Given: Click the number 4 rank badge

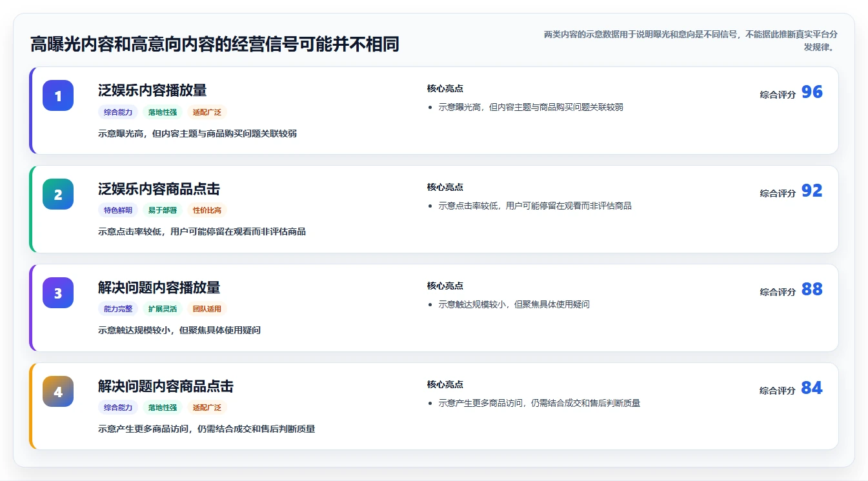Looking at the screenshot, I should 58,391.
